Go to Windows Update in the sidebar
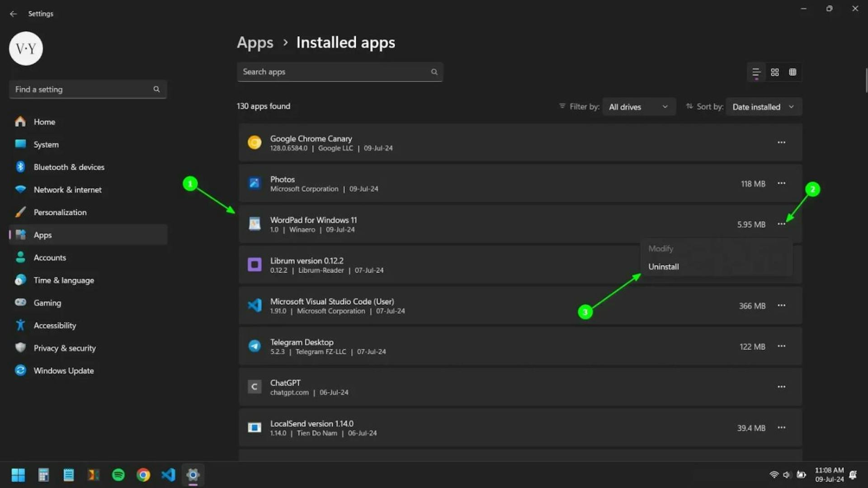 (x=63, y=371)
